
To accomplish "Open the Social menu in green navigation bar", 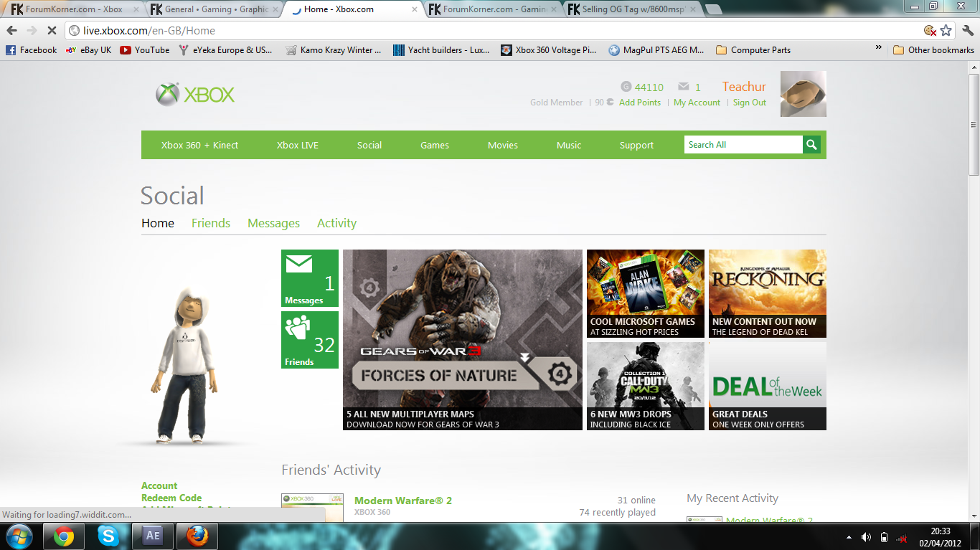I will tap(369, 145).
